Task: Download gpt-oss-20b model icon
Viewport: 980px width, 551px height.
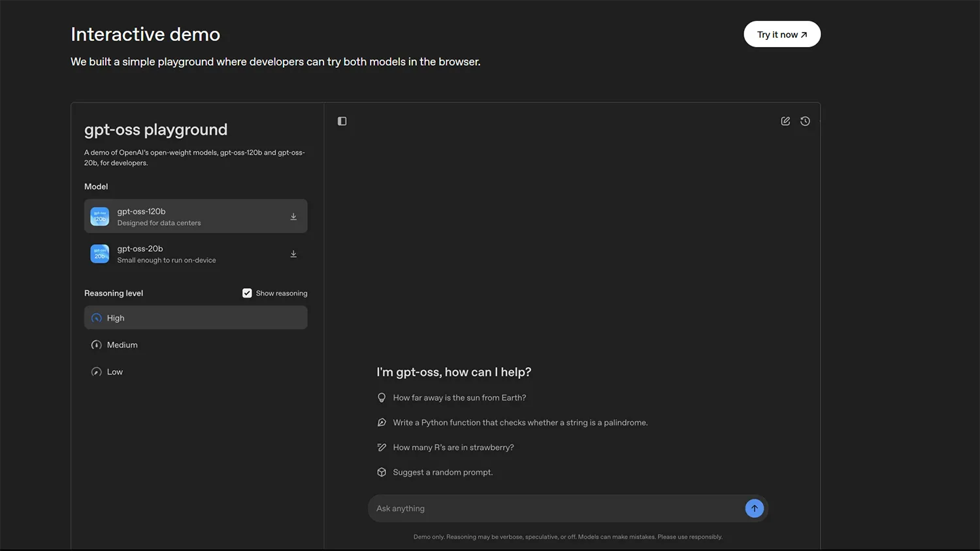Action: point(293,254)
